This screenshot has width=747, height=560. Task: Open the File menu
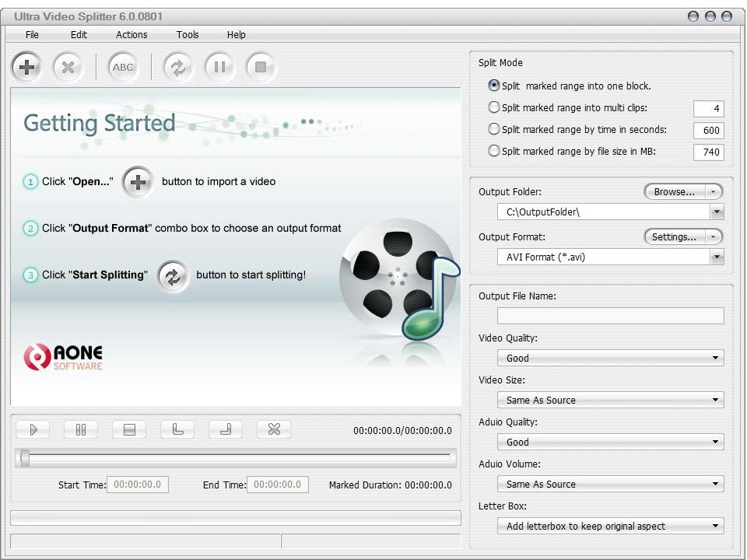tap(33, 35)
